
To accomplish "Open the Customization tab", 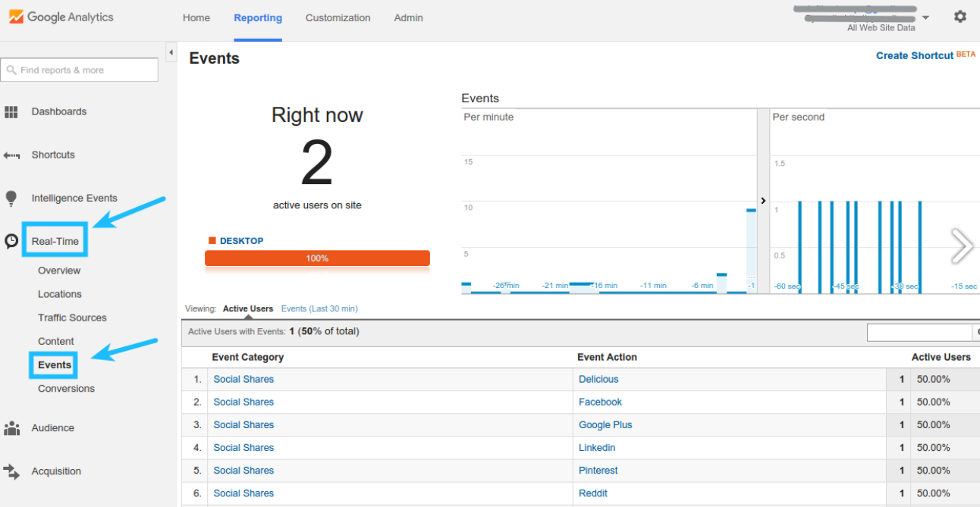I will click(338, 17).
